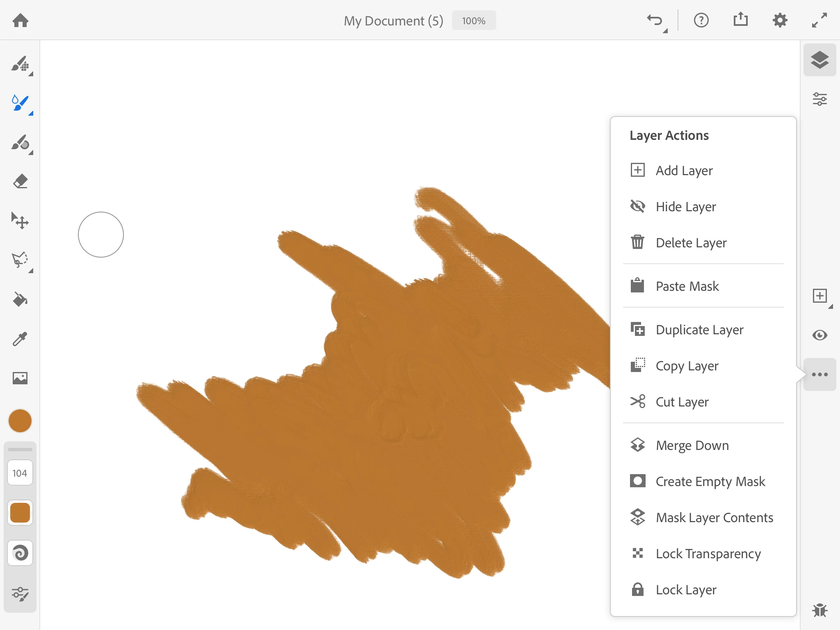Toggle the Layers panel button
The width and height of the screenshot is (840, 630).
[819, 60]
